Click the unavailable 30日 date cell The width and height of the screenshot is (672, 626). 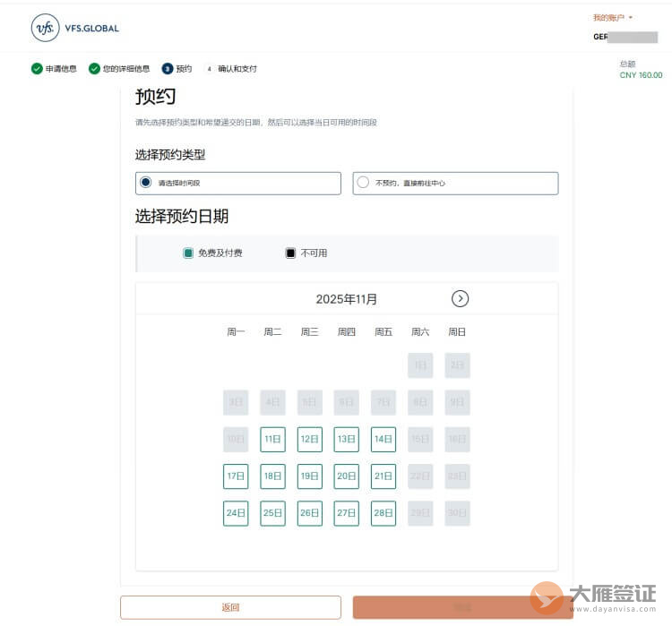coord(457,513)
